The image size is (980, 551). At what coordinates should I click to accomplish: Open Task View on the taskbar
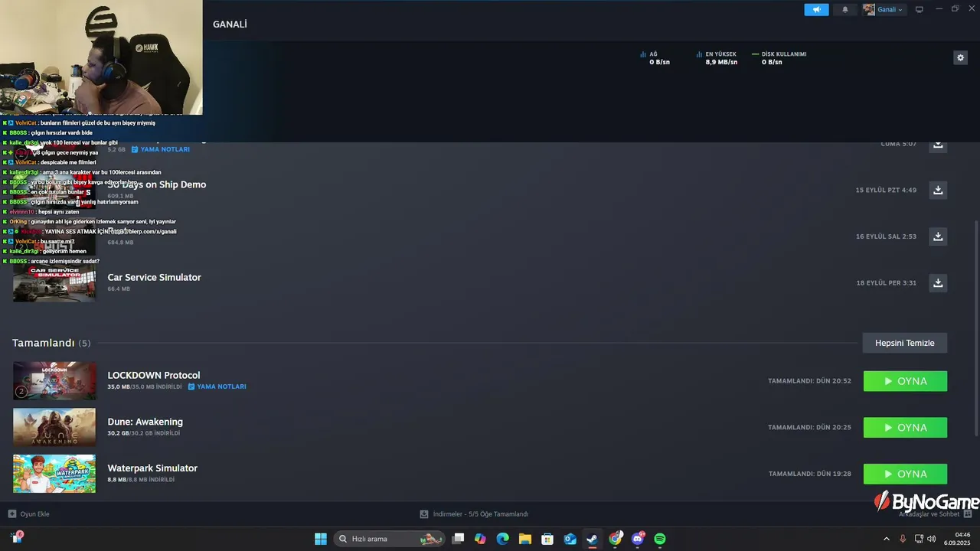(458, 539)
